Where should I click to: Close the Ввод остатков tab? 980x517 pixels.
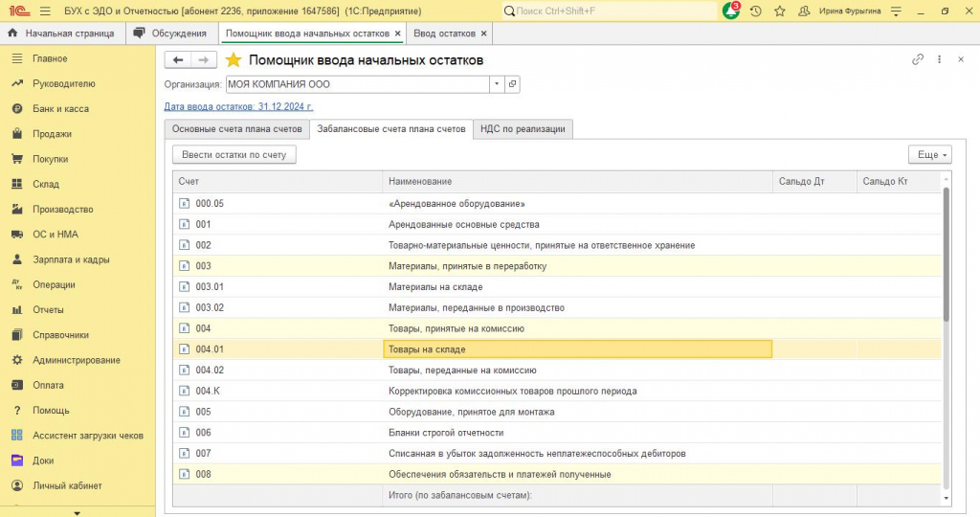pos(483,34)
